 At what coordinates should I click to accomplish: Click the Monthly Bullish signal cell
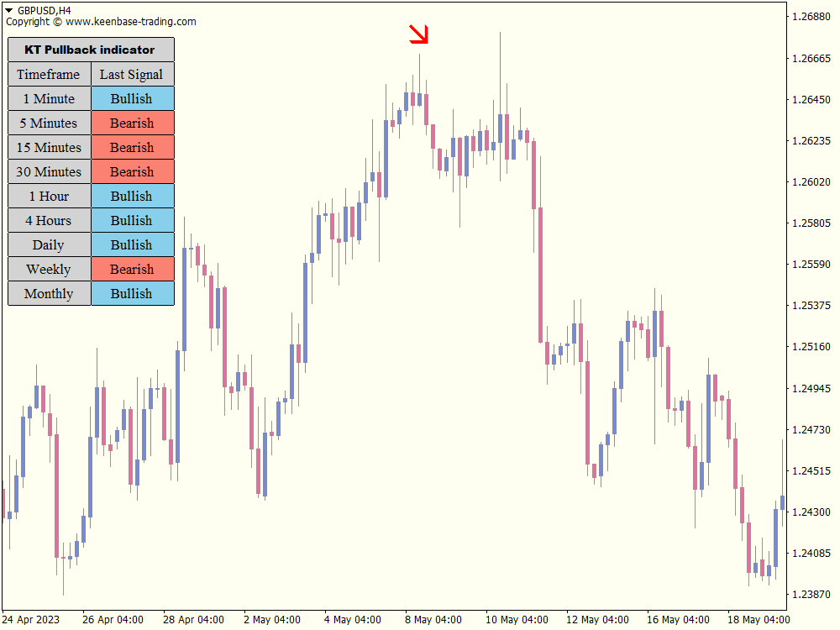pyautogui.click(x=132, y=293)
